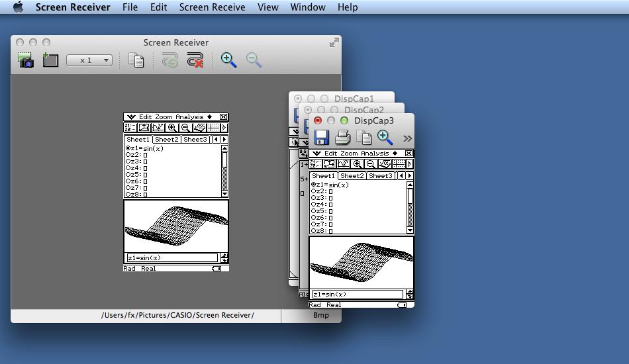Click function list scroll down arrow in DispCap3

click(410, 230)
